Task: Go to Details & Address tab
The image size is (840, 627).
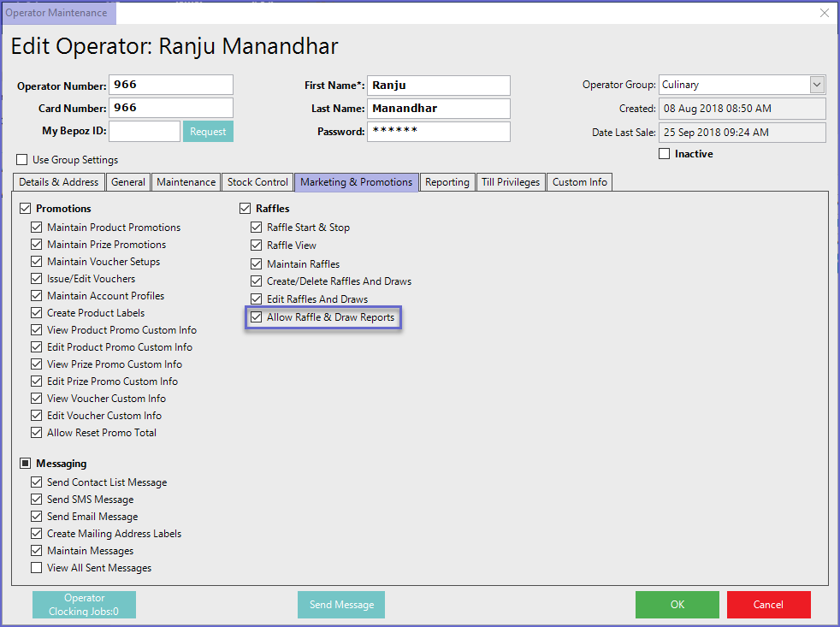Action: click(x=59, y=182)
